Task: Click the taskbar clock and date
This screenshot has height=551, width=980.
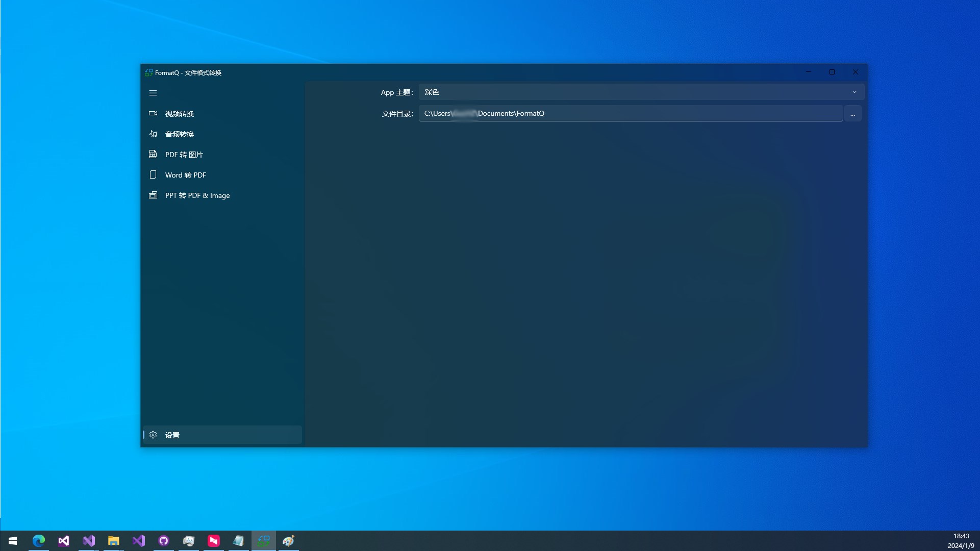Action: coord(961,541)
